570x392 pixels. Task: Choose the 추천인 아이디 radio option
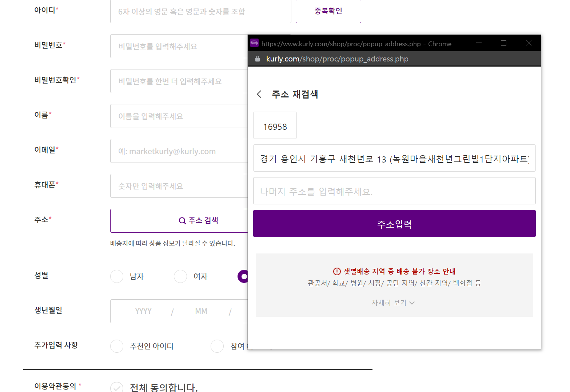117,346
